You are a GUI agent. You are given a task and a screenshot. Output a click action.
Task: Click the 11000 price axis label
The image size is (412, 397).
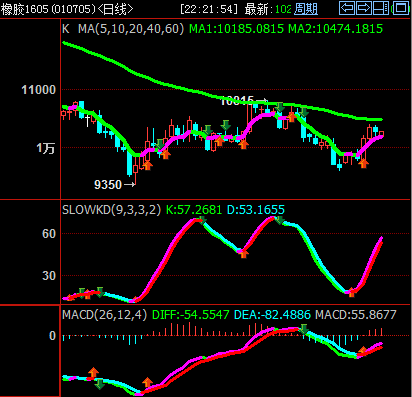pos(38,90)
